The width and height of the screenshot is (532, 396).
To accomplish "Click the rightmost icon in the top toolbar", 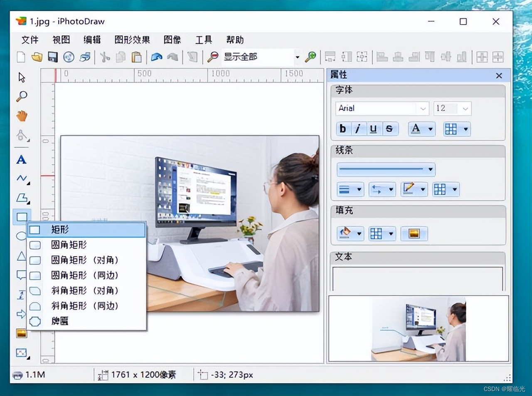I will (498, 57).
